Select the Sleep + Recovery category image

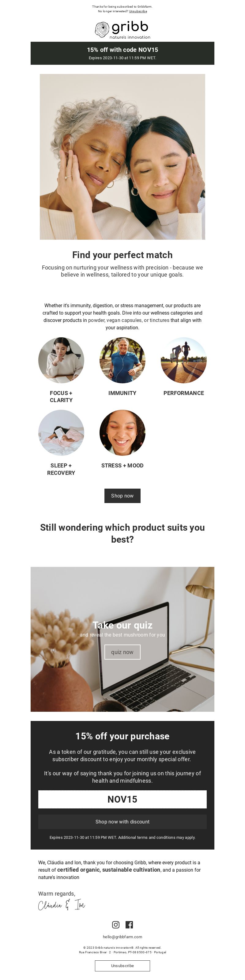pos(61,432)
